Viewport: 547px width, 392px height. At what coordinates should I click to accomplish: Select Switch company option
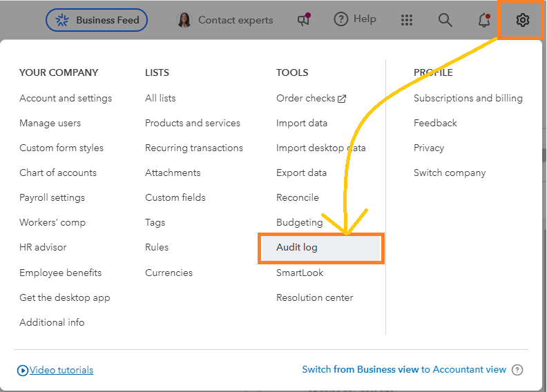450,173
